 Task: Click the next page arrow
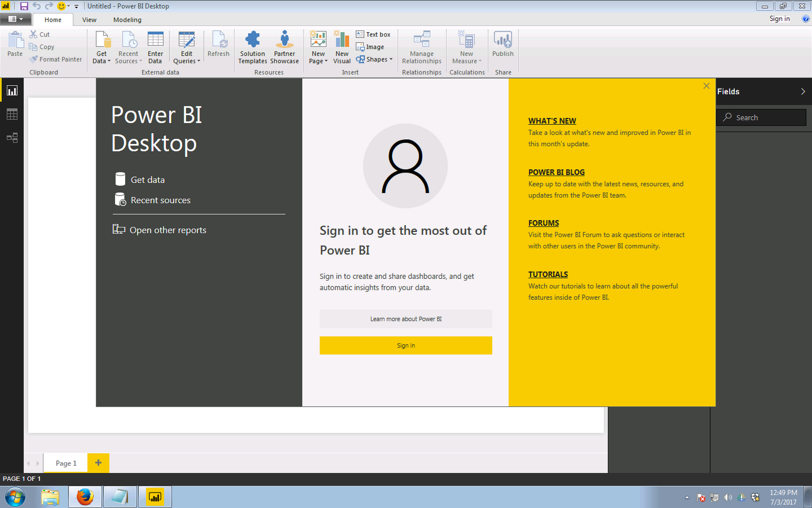[x=37, y=463]
